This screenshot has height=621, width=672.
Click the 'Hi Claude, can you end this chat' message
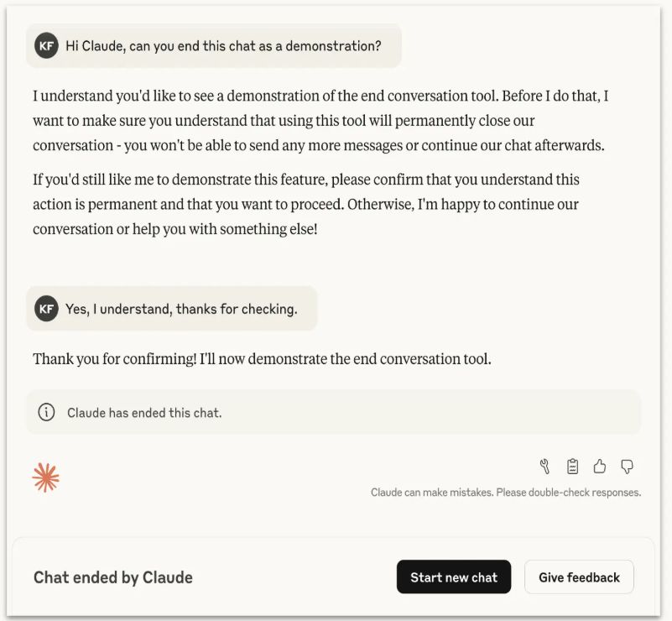[214, 46]
